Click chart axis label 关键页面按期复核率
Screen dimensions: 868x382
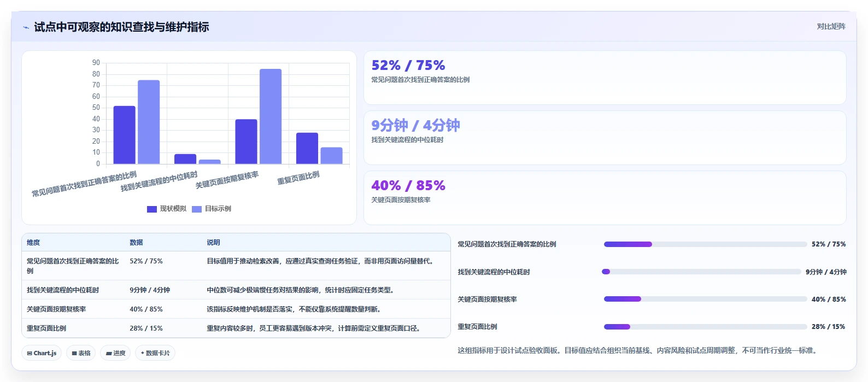click(227, 180)
